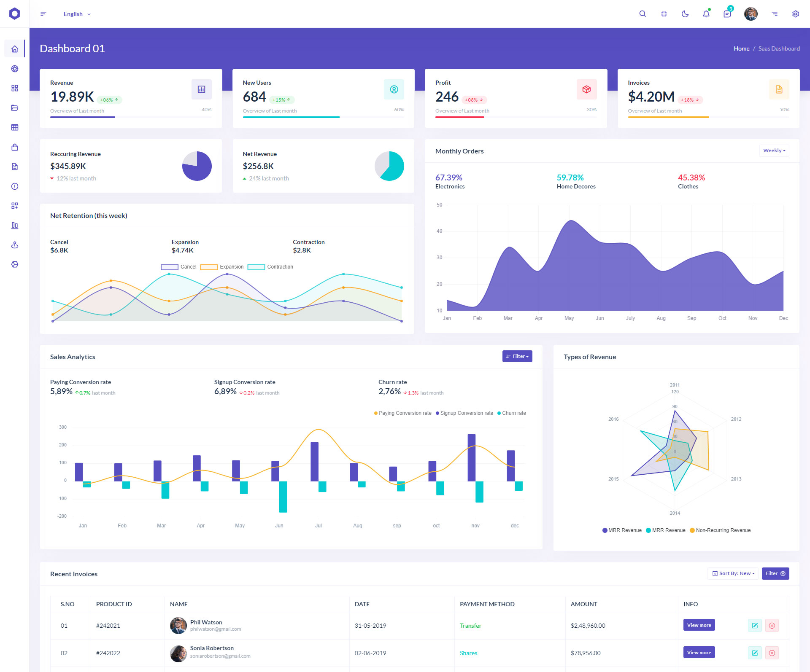Expand the English language dropdown
The height and width of the screenshot is (672, 810).
[x=77, y=14]
